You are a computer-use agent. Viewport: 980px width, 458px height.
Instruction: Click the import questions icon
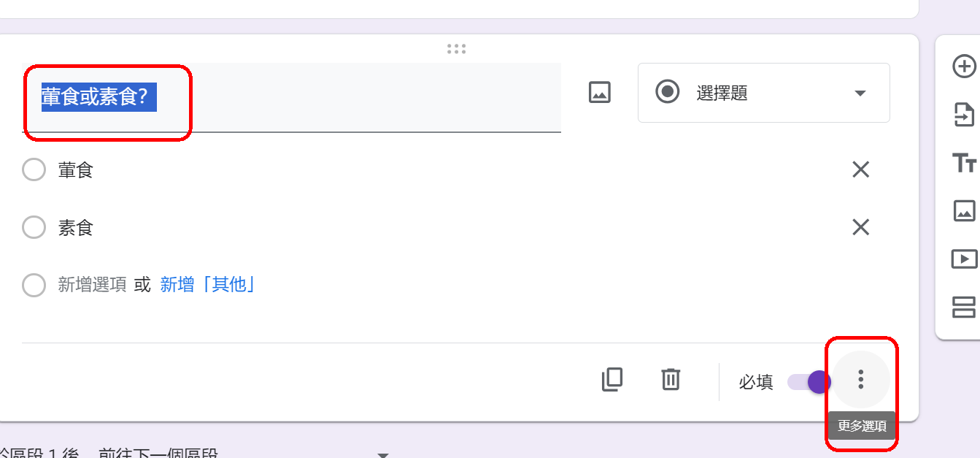tap(964, 115)
